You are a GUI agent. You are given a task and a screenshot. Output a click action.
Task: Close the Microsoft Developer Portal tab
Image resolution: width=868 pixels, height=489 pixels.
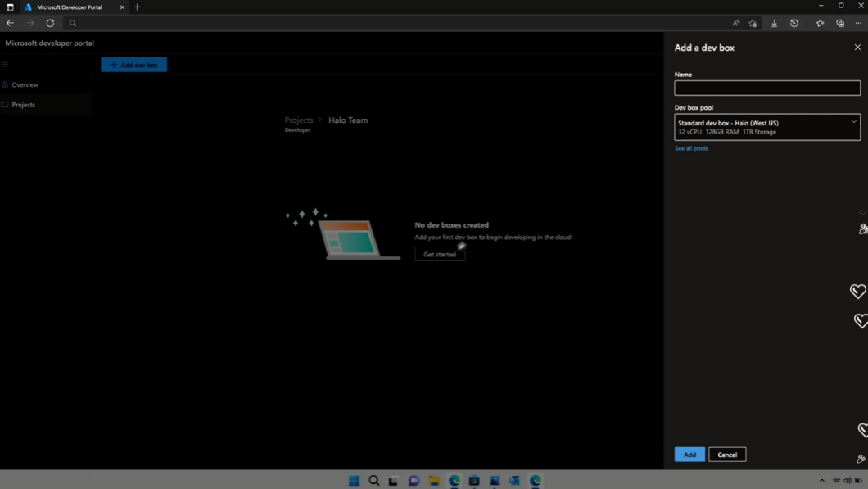point(122,7)
